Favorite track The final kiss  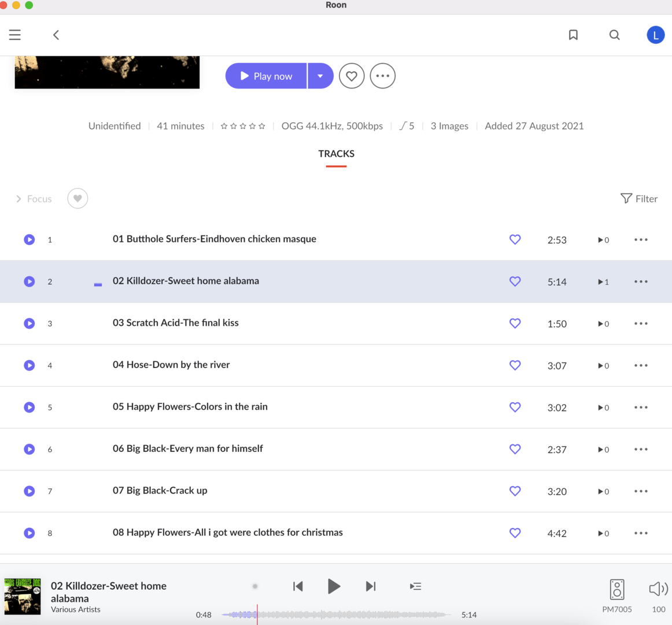[515, 323]
